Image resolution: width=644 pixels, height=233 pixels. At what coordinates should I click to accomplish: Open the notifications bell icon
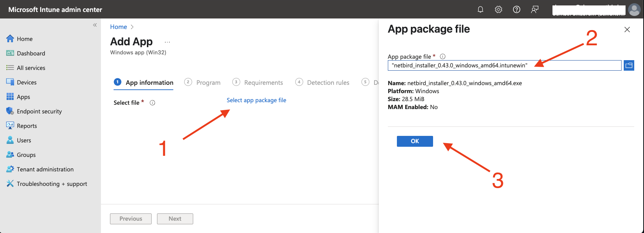(480, 9)
